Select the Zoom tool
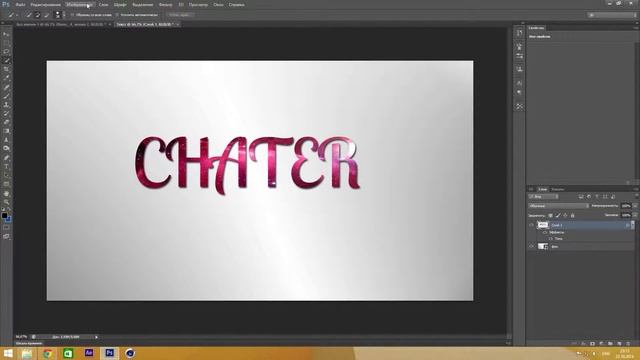This screenshot has width=640, height=360. pos(6,202)
